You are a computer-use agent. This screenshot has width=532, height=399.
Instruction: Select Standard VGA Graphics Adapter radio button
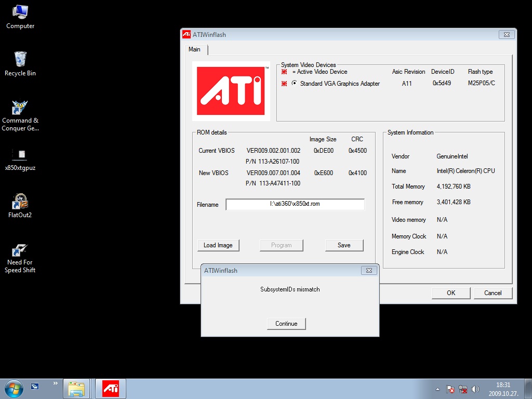point(294,83)
